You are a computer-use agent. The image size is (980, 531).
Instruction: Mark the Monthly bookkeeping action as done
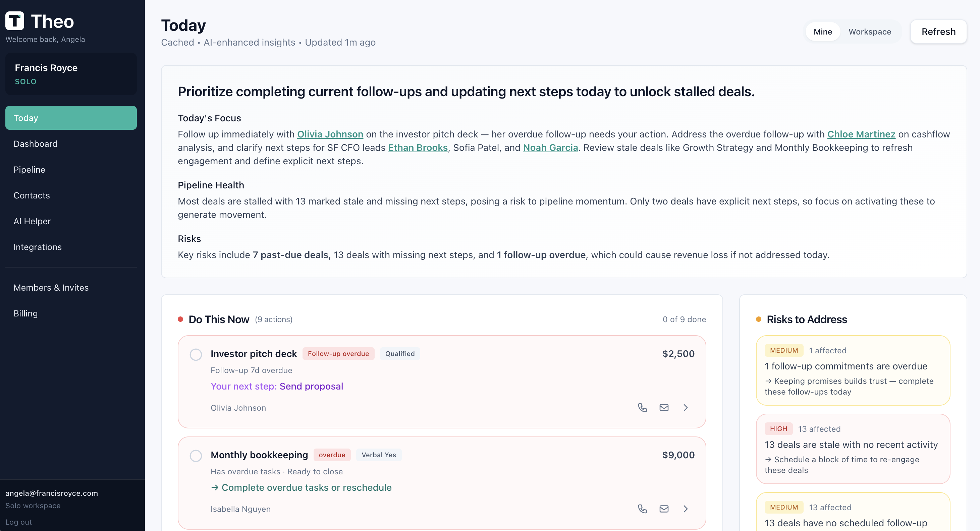[196, 456]
